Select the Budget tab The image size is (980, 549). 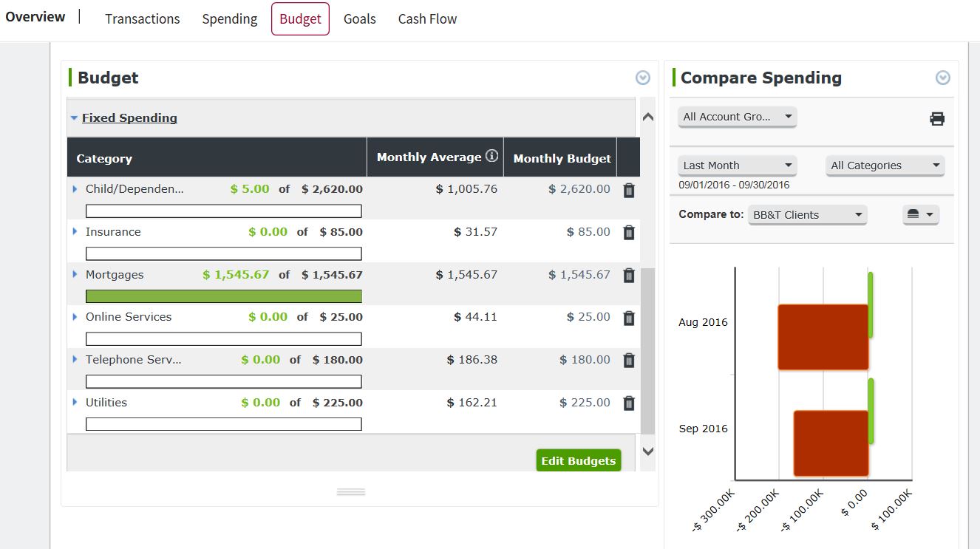coord(300,19)
